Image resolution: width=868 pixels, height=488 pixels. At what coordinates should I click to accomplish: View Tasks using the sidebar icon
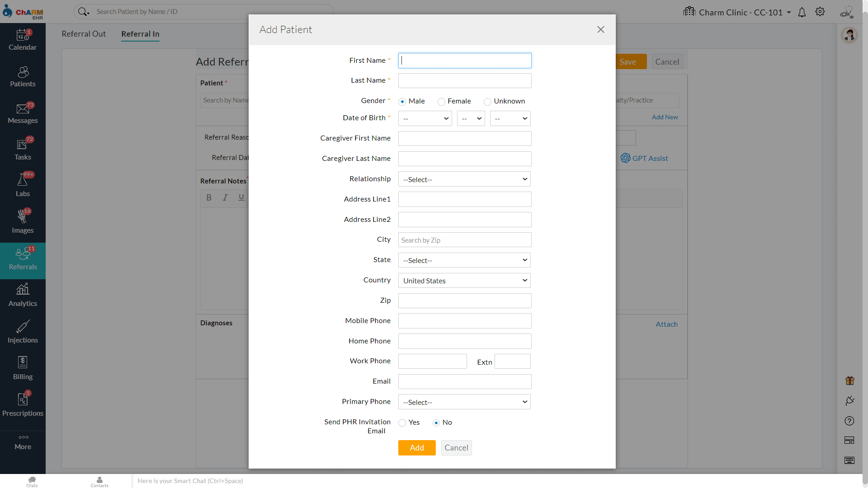point(22,149)
